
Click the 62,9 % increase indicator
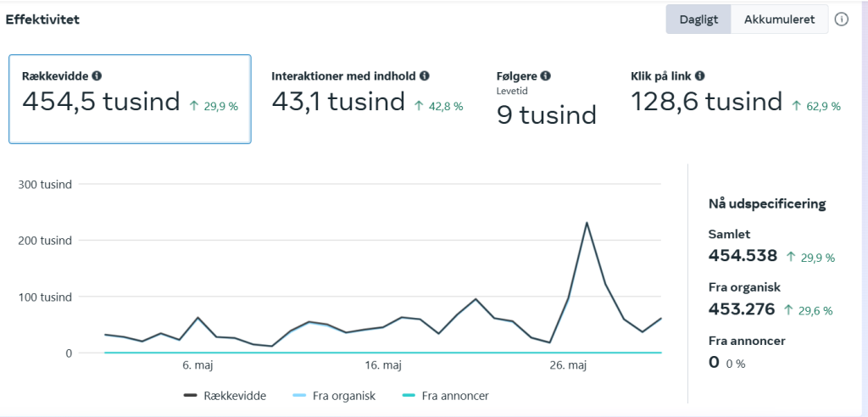tap(816, 106)
